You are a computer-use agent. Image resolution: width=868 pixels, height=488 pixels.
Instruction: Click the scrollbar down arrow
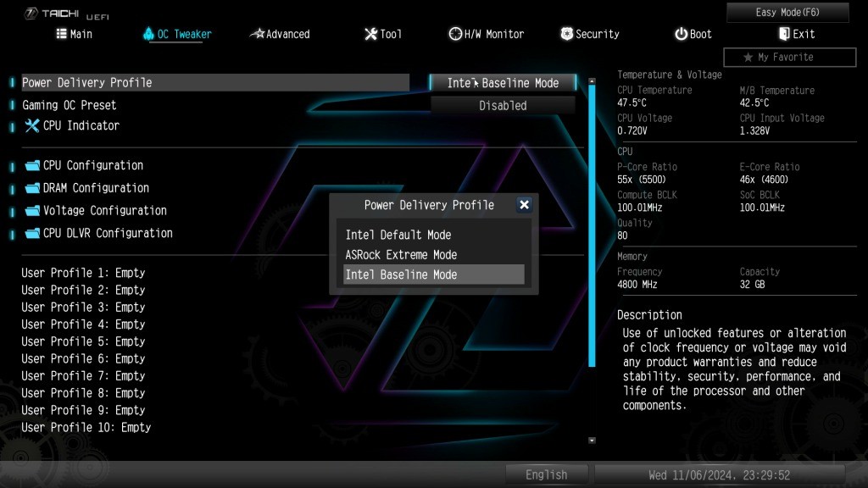592,441
